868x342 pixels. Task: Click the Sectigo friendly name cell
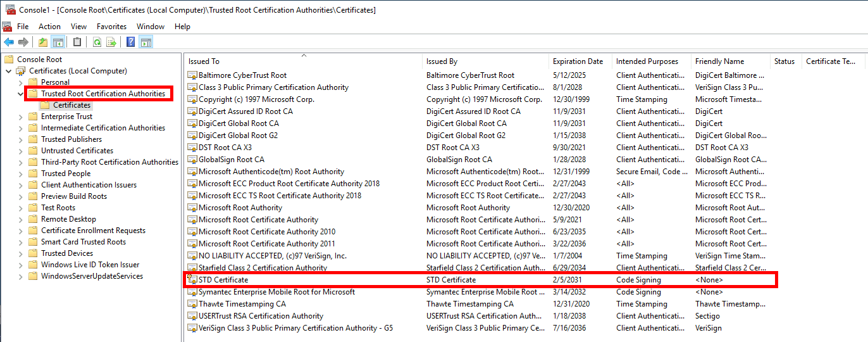coord(707,316)
